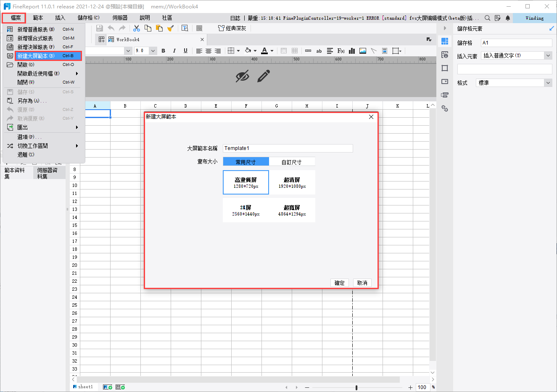The image size is (557, 392).
Task: Insert chart icon in toolbar
Action: pos(352,51)
